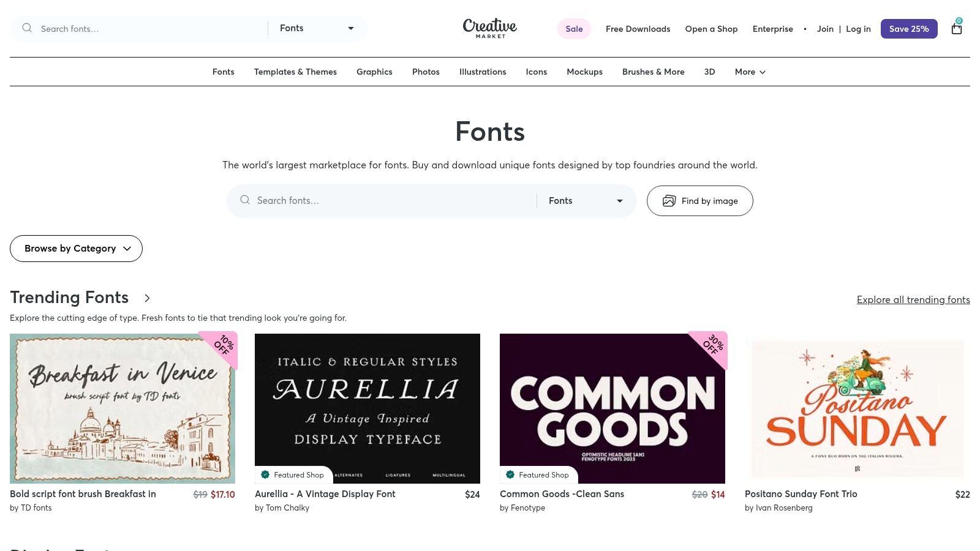The height and width of the screenshot is (551, 980).
Task: Select Brushes & More in navigation
Action: pyautogui.click(x=653, y=72)
